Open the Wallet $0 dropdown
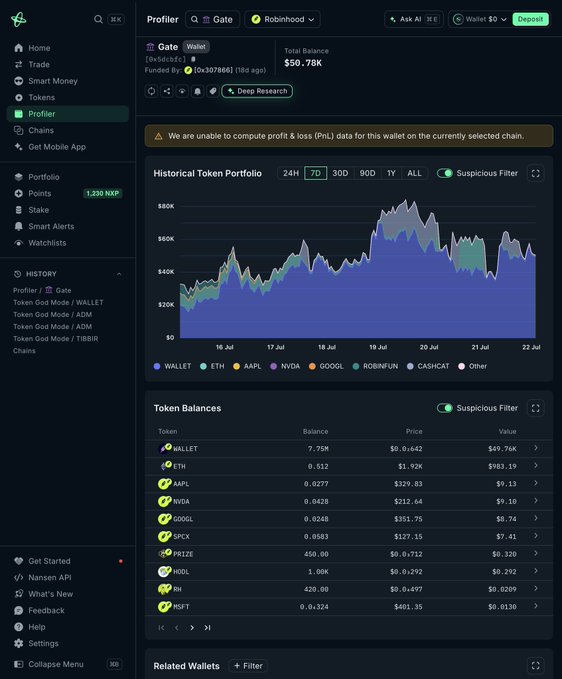The width and height of the screenshot is (562, 679). 480,19
